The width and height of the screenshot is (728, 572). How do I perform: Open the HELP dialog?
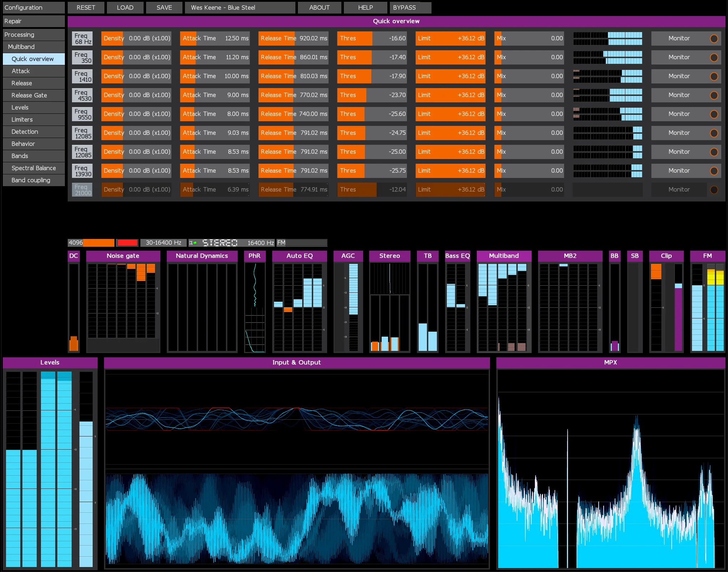(x=365, y=7)
